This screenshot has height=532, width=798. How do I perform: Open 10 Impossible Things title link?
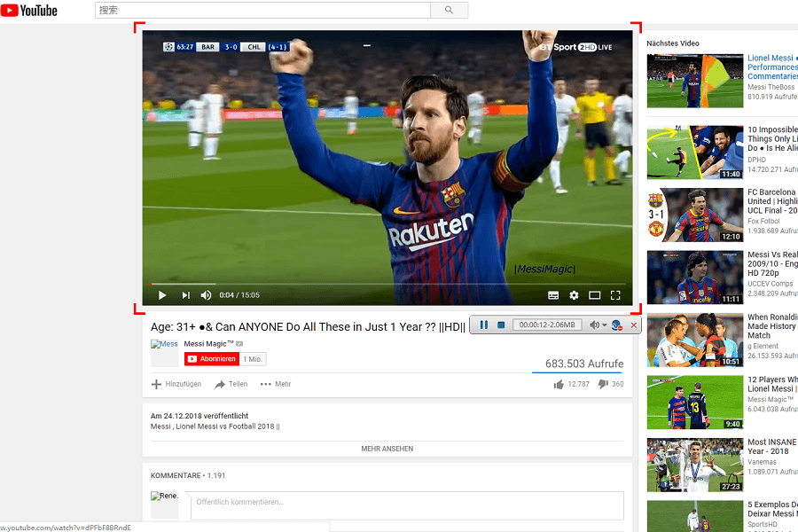772,139
